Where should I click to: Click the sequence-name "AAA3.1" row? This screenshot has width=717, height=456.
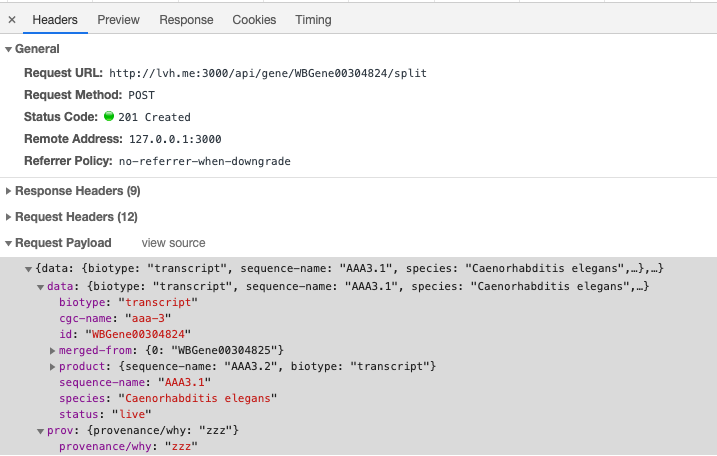coord(135,382)
